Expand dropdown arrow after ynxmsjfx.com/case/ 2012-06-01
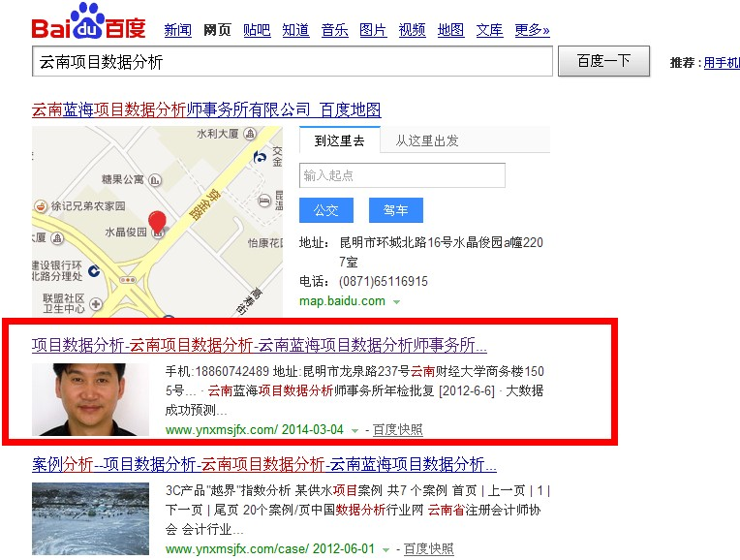The width and height of the screenshot is (740, 560). [x=386, y=549]
